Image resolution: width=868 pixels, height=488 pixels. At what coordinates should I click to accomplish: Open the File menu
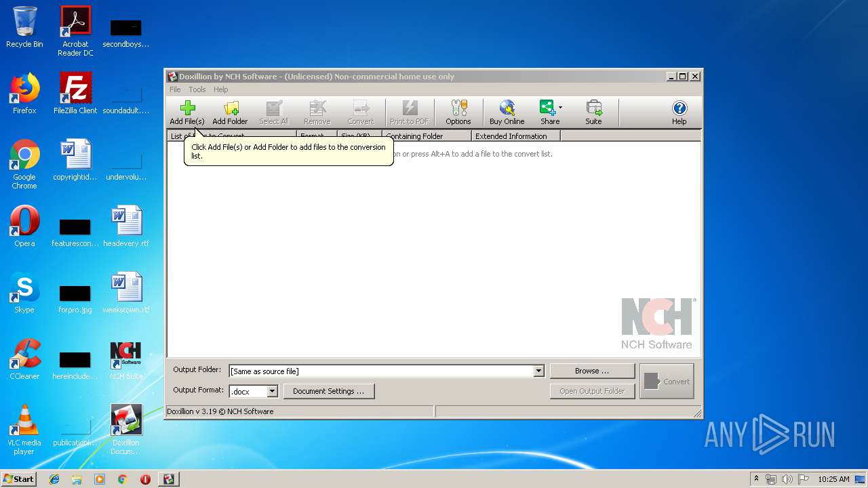pyautogui.click(x=175, y=89)
